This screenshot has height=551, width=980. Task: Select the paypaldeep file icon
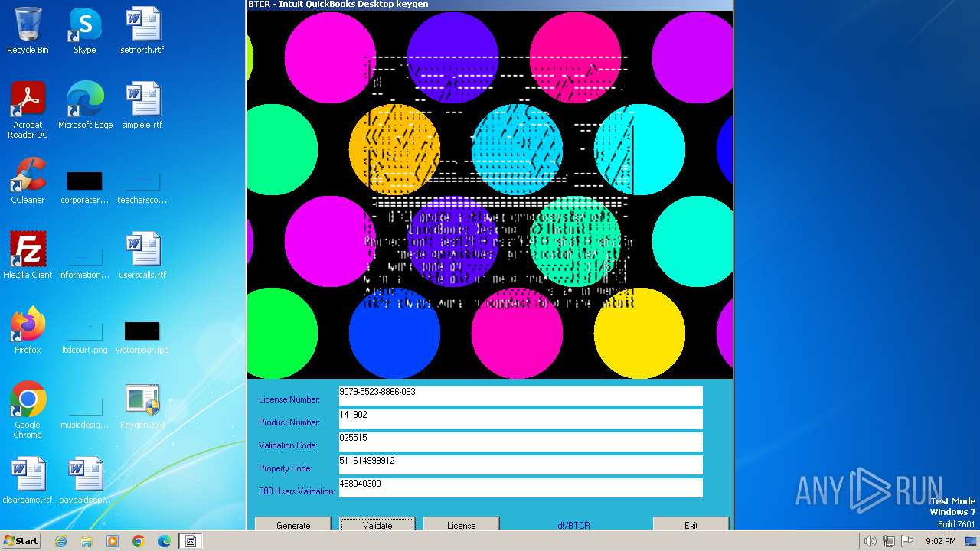(x=84, y=481)
